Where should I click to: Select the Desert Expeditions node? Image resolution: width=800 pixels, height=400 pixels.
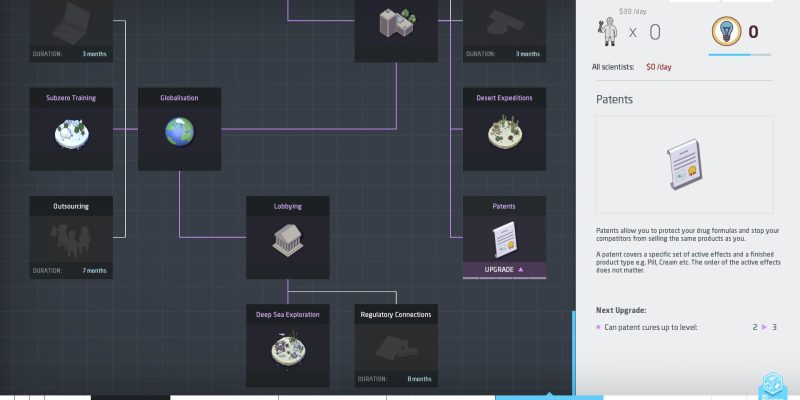pyautogui.click(x=504, y=130)
